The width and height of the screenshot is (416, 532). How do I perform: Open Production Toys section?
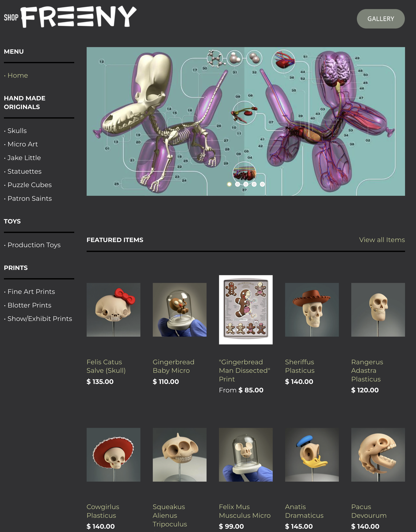coord(34,245)
